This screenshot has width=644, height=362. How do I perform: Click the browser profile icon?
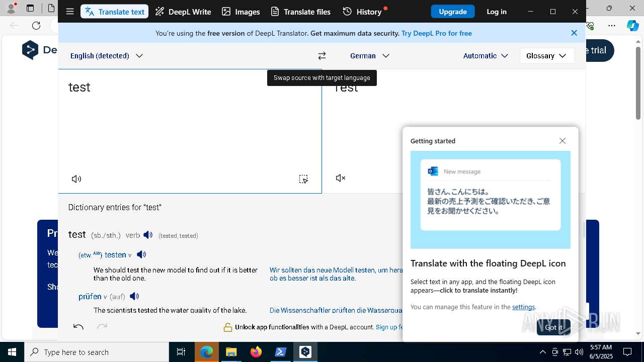click(11, 8)
